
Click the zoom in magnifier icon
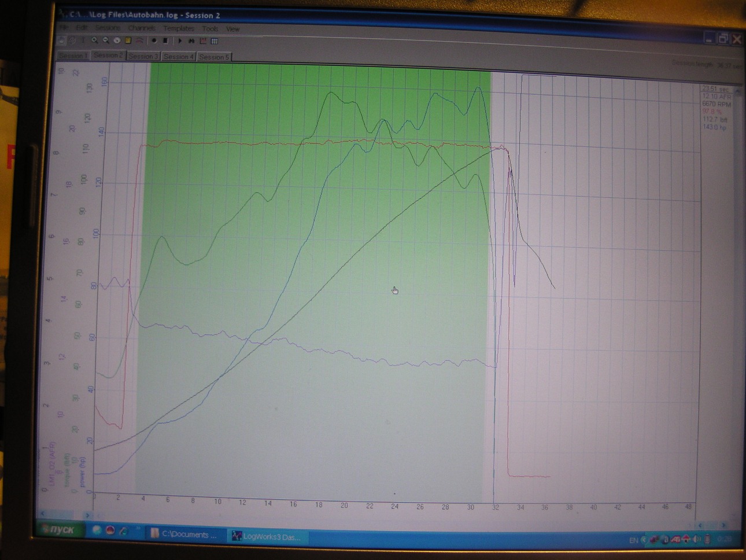tap(95, 40)
